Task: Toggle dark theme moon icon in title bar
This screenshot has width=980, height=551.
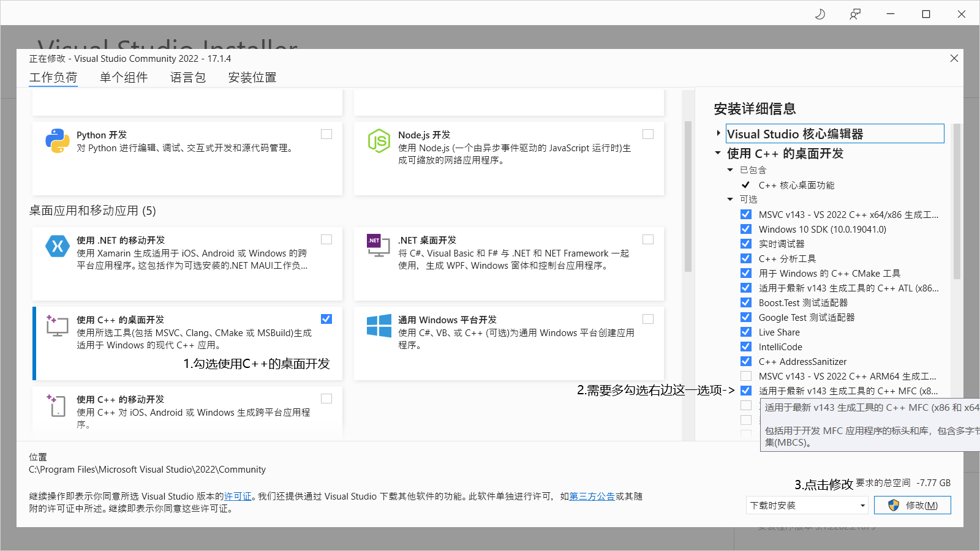Action: [x=820, y=14]
